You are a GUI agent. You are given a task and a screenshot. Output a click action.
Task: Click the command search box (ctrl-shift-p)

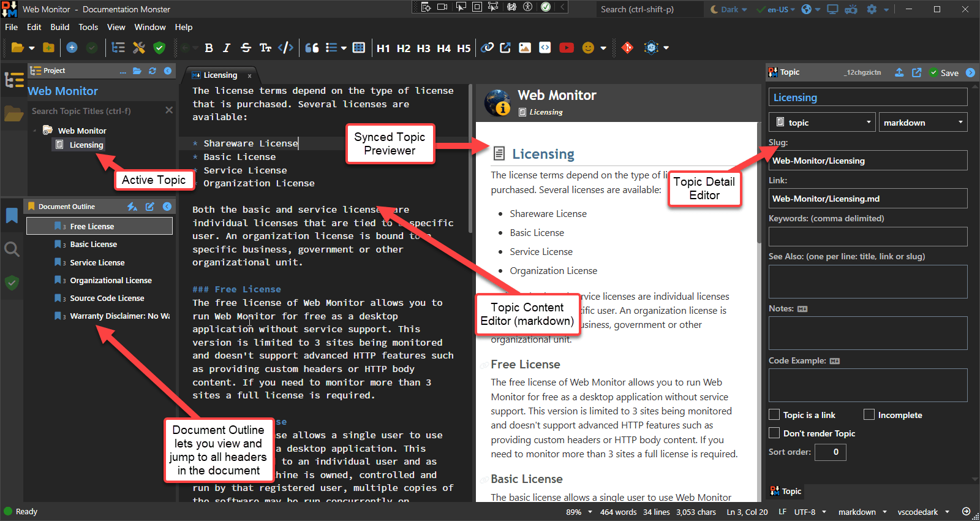(x=650, y=9)
